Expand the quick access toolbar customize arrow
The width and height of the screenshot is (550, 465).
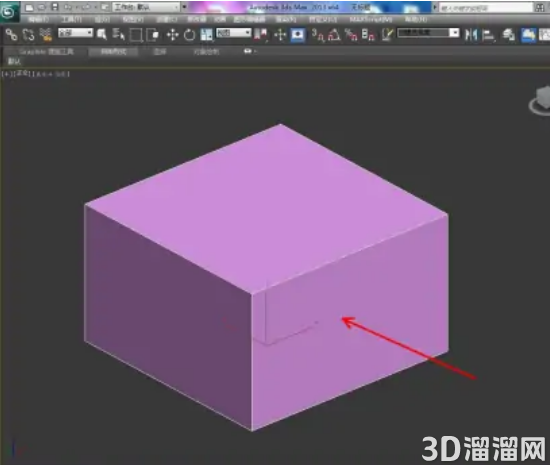point(185,7)
